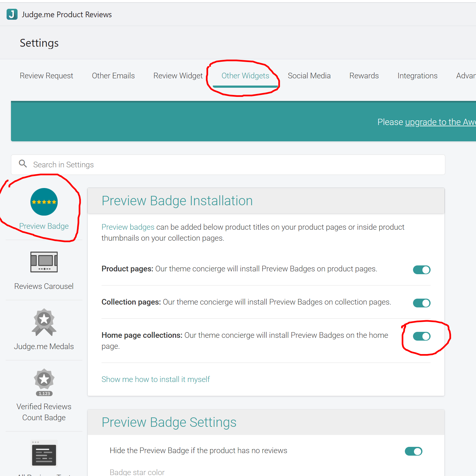The image size is (476, 476).
Task: Open the Reviews Carousel icon
Action: coord(44,262)
